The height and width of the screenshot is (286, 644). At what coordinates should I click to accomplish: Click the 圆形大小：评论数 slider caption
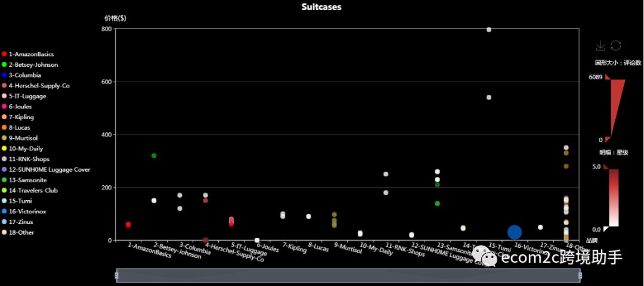(x=618, y=63)
